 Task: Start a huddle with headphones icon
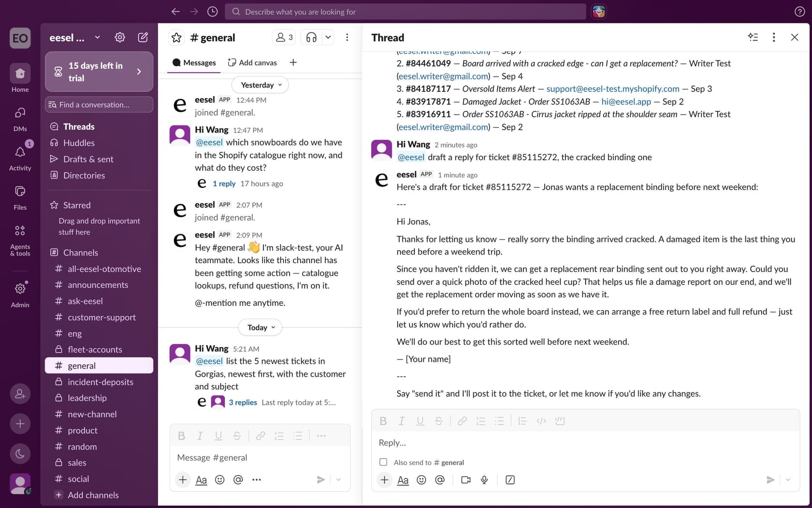311,37
